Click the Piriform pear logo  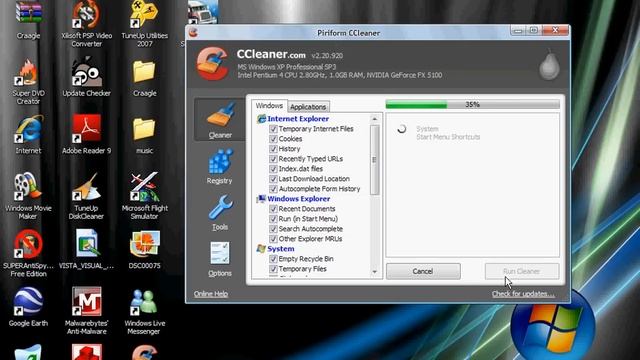coord(549,66)
